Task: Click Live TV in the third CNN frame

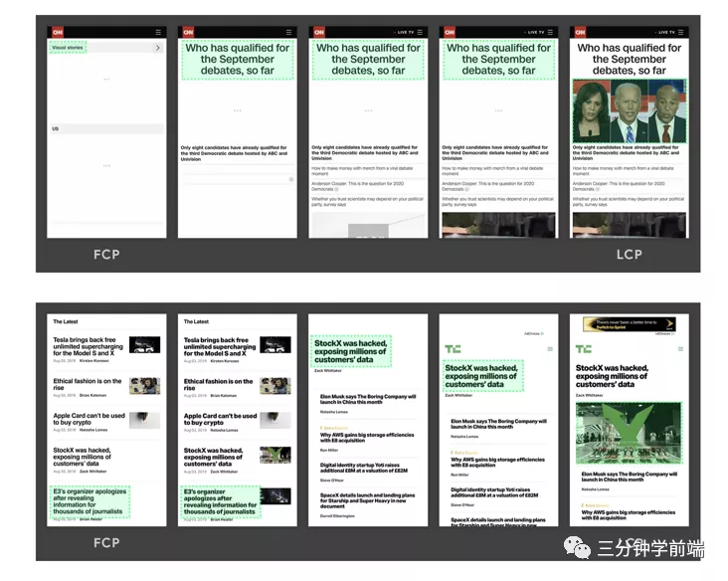Action: [405, 32]
